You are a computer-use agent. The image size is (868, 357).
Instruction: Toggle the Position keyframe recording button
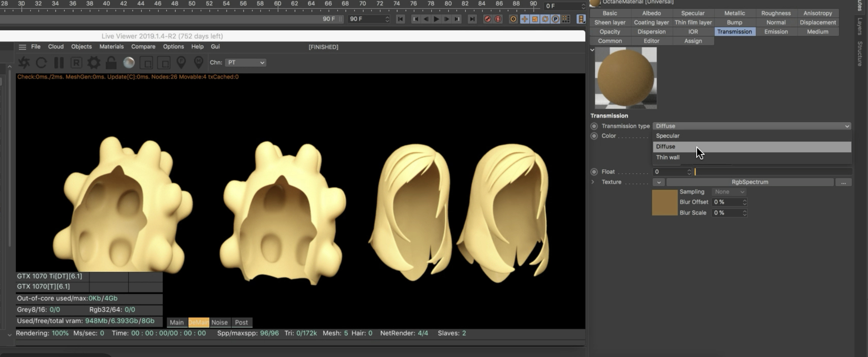[x=525, y=19]
